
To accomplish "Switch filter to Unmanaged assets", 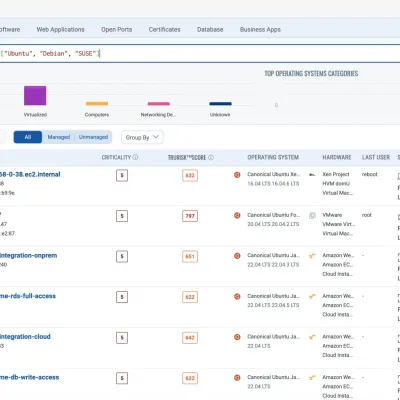I will click(93, 137).
